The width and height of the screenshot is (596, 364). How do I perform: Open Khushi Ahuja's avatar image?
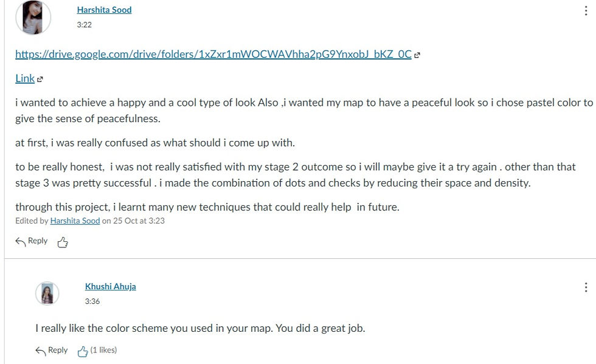coord(47,294)
